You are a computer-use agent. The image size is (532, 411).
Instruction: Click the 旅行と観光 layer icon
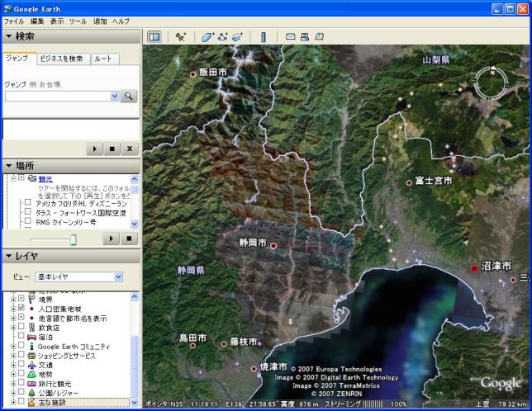31,384
